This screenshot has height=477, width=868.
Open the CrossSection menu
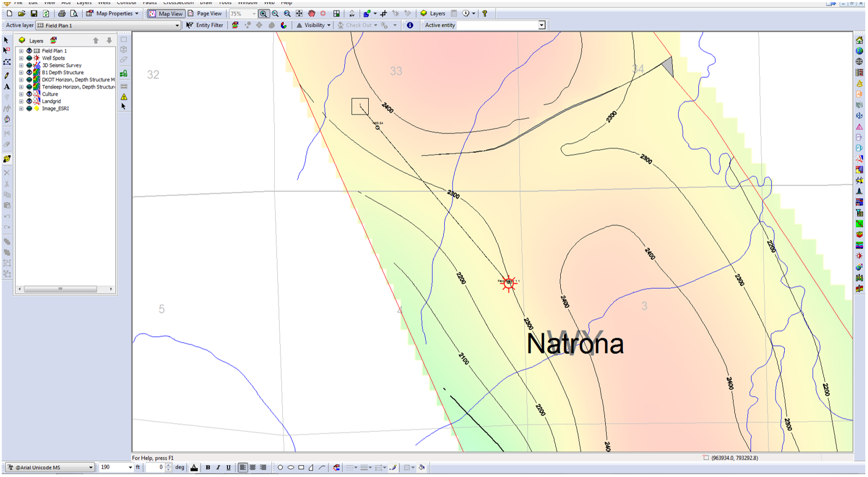coord(178,3)
